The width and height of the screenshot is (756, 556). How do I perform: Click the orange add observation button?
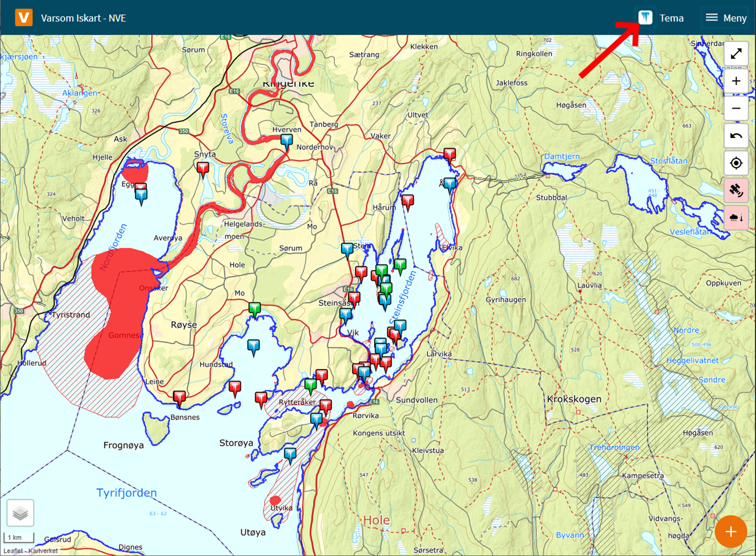click(x=730, y=531)
